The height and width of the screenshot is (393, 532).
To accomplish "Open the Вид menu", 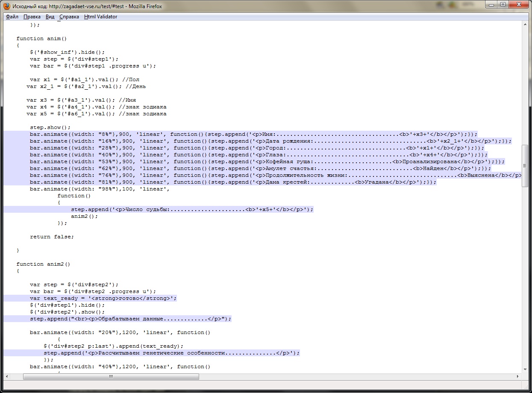I will coord(50,17).
